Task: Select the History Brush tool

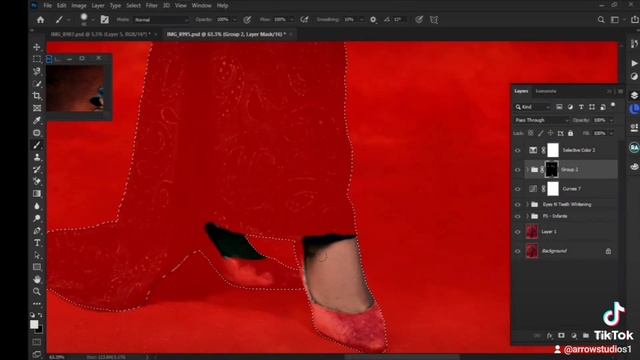Action: pos(37,169)
